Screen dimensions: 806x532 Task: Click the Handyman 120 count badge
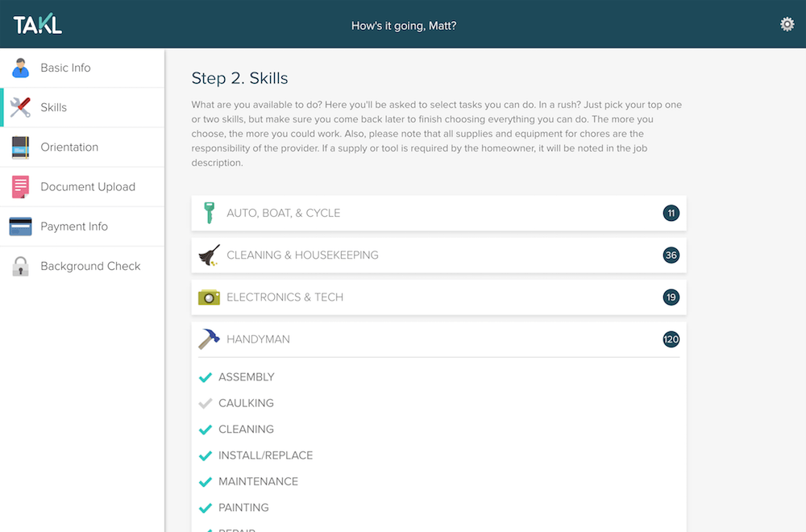671,339
